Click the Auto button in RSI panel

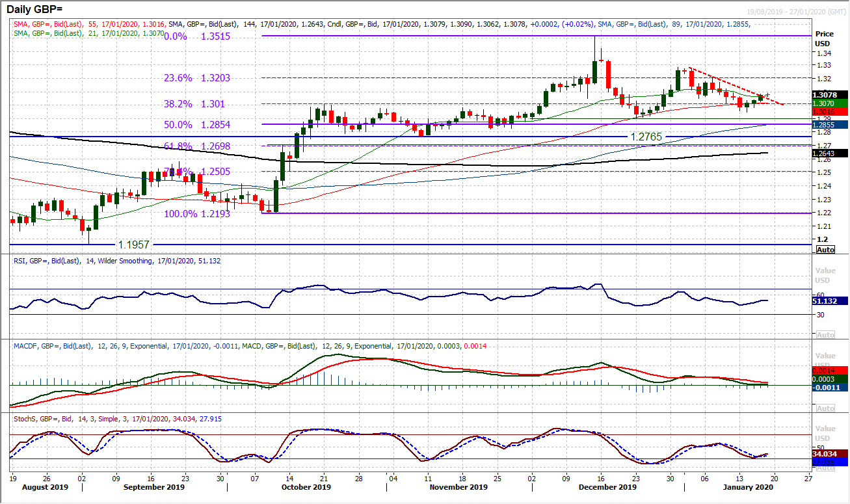pos(825,334)
